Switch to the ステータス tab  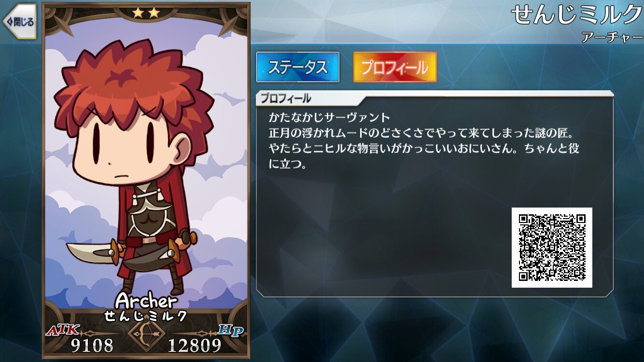coord(298,67)
